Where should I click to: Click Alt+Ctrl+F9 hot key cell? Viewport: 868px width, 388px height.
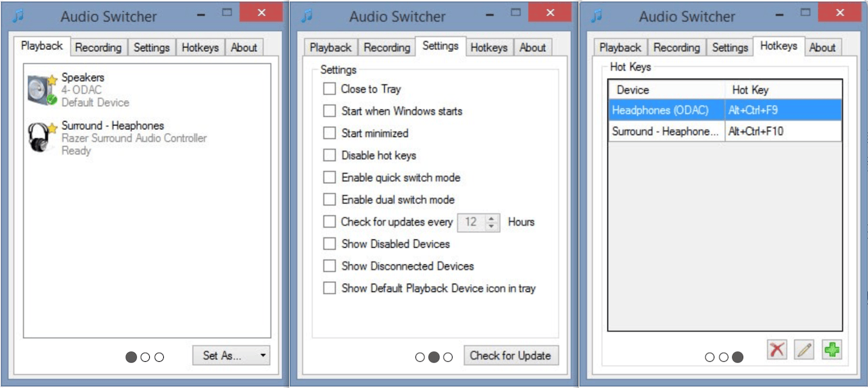pos(783,110)
